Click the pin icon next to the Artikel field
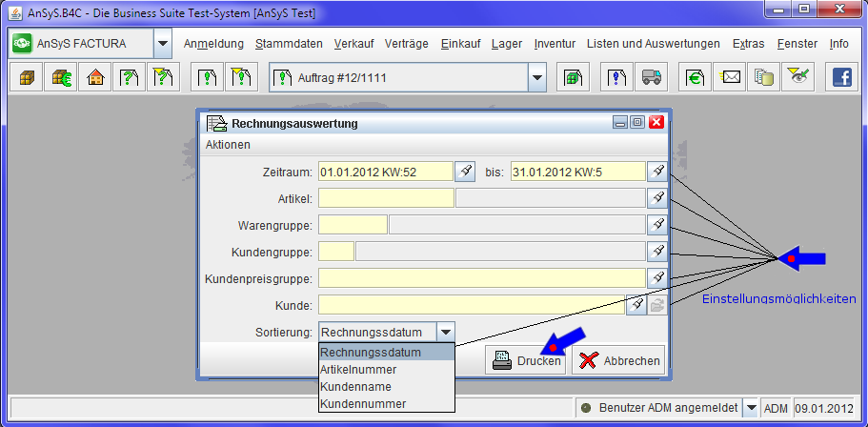 657,198
